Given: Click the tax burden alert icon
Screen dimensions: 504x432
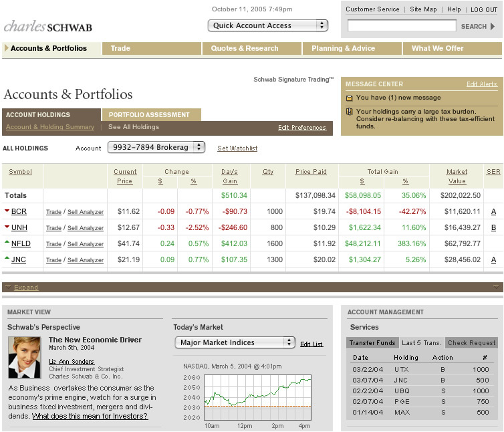Looking at the screenshot, I should pos(349,112).
